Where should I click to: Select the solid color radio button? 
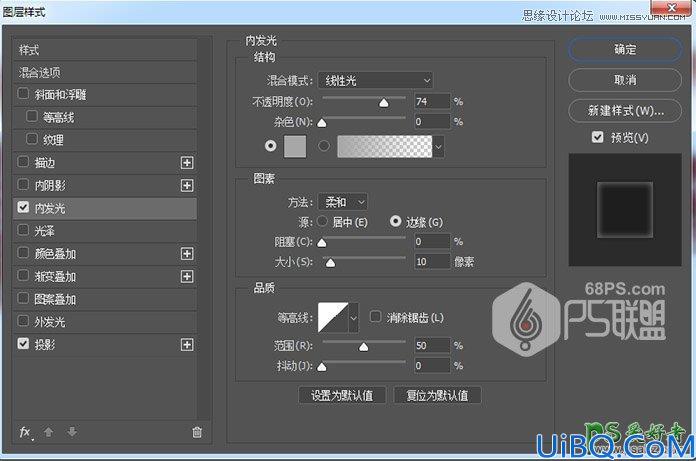pyautogui.click(x=270, y=146)
